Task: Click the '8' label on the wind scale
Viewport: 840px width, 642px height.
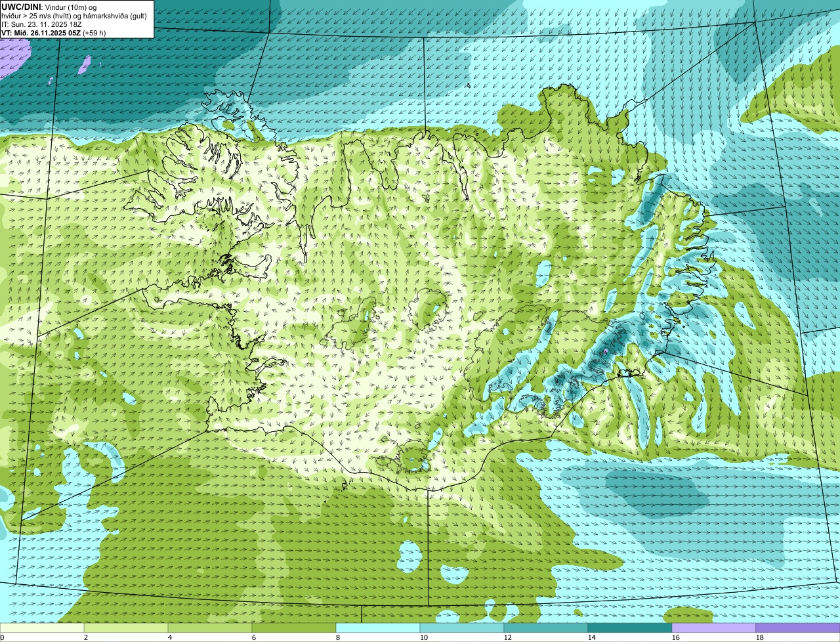Action: pos(338,637)
